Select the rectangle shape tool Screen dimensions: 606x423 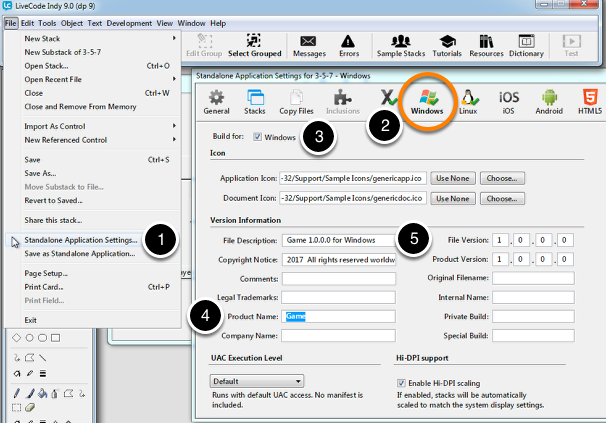click(56, 338)
